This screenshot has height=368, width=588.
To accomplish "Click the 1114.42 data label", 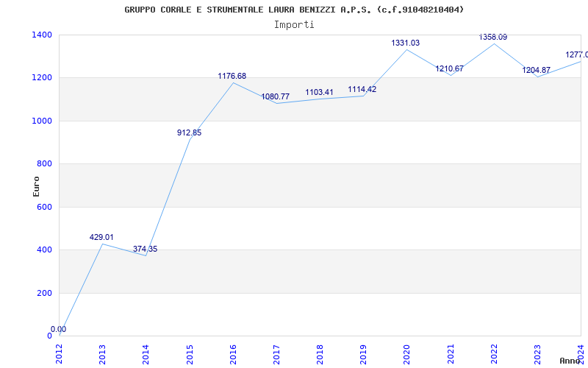I will pyautogui.click(x=362, y=89).
